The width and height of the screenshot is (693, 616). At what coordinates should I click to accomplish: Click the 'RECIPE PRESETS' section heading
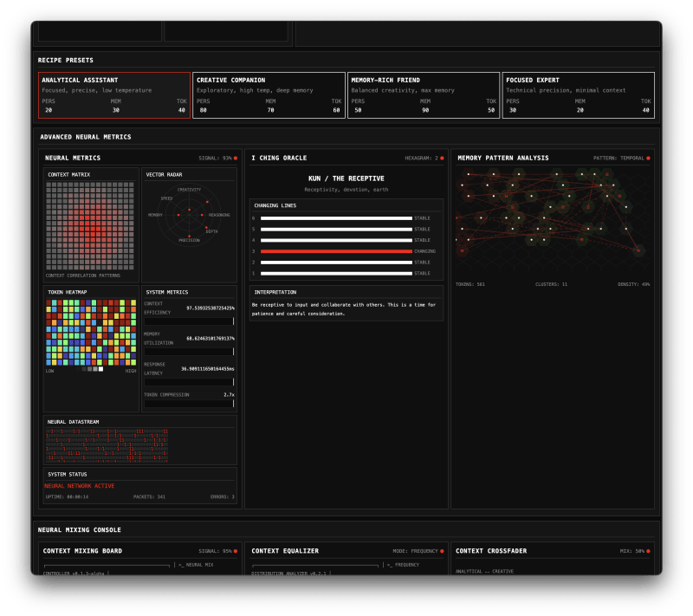click(x=66, y=60)
